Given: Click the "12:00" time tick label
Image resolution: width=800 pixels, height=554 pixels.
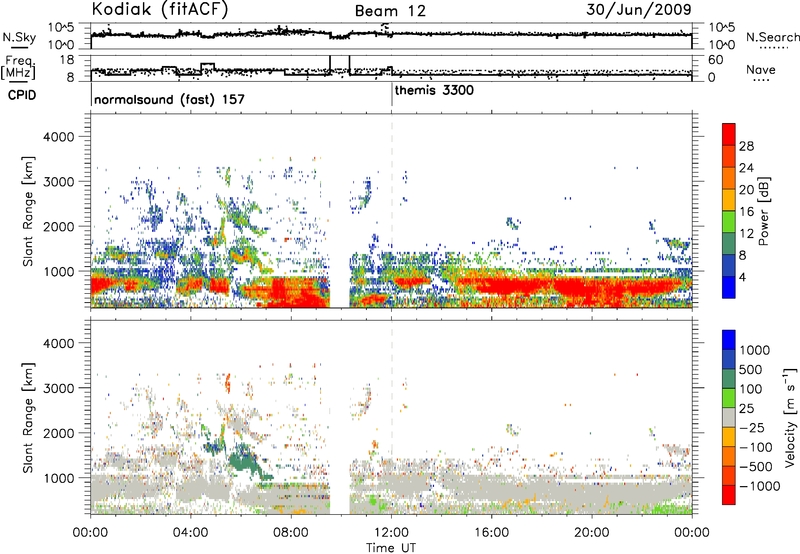Looking at the screenshot, I should click(391, 533).
